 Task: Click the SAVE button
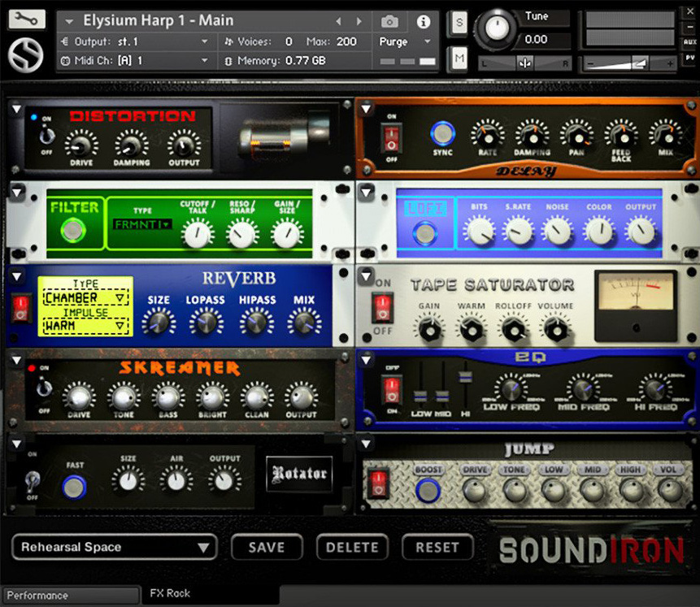click(266, 547)
